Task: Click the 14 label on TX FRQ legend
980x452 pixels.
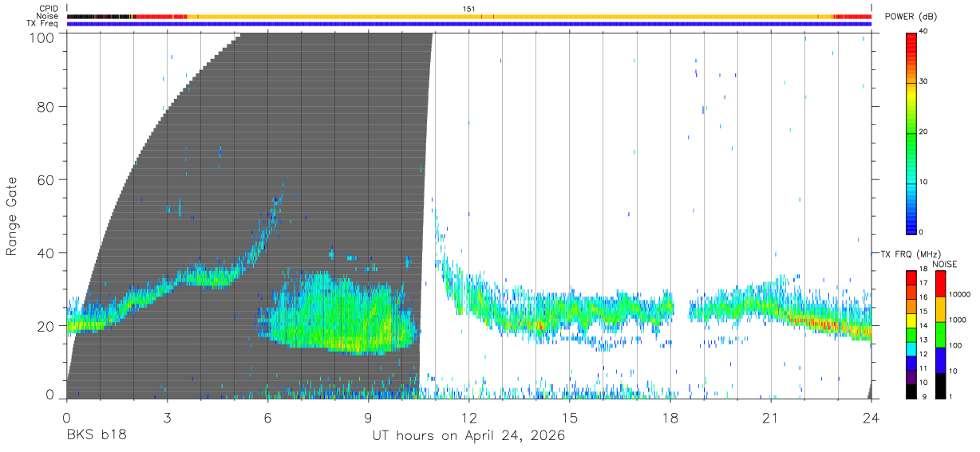Action: coord(923,325)
